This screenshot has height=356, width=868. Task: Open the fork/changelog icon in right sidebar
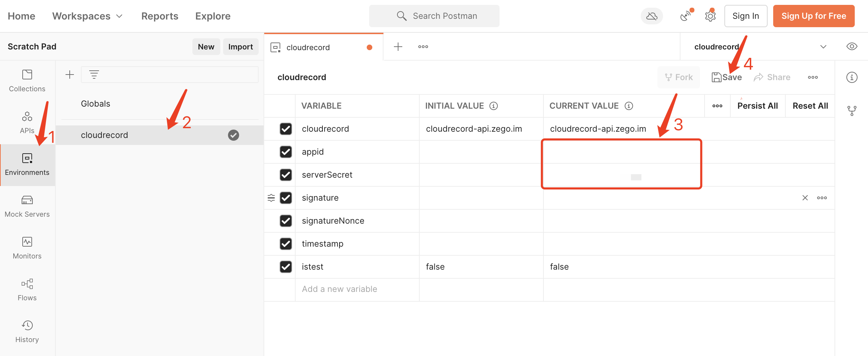click(x=852, y=111)
